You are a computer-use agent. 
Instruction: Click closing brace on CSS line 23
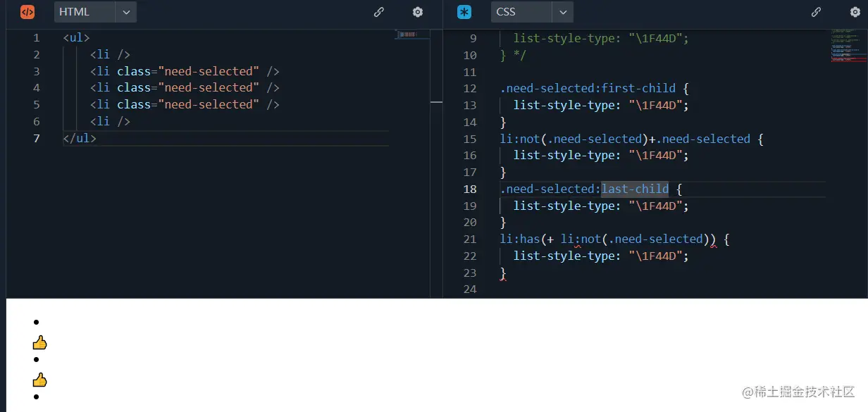(x=503, y=273)
